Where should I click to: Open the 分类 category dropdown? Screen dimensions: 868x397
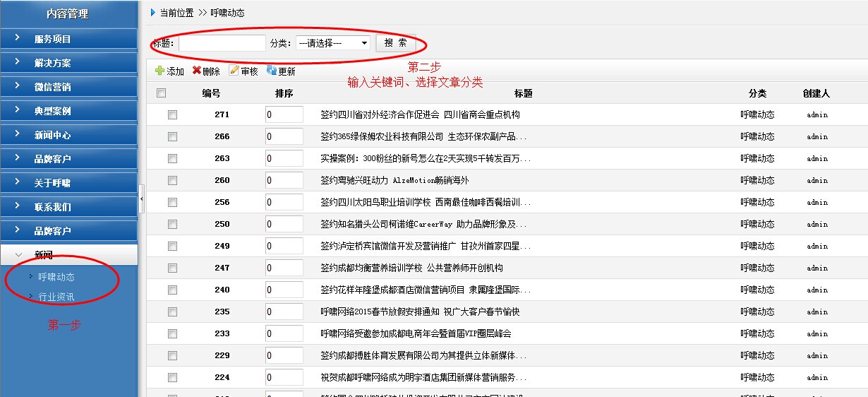coord(332,43)
